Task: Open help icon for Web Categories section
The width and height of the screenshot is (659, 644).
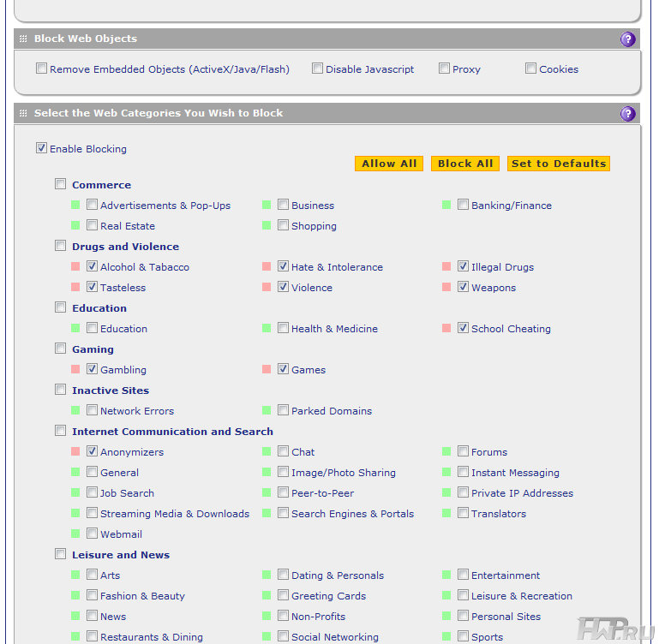Action: click(627, 113)
